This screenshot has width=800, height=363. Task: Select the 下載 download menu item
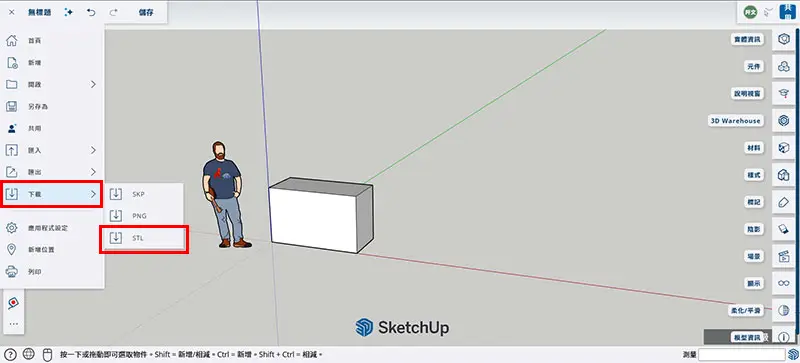point(52,194)
